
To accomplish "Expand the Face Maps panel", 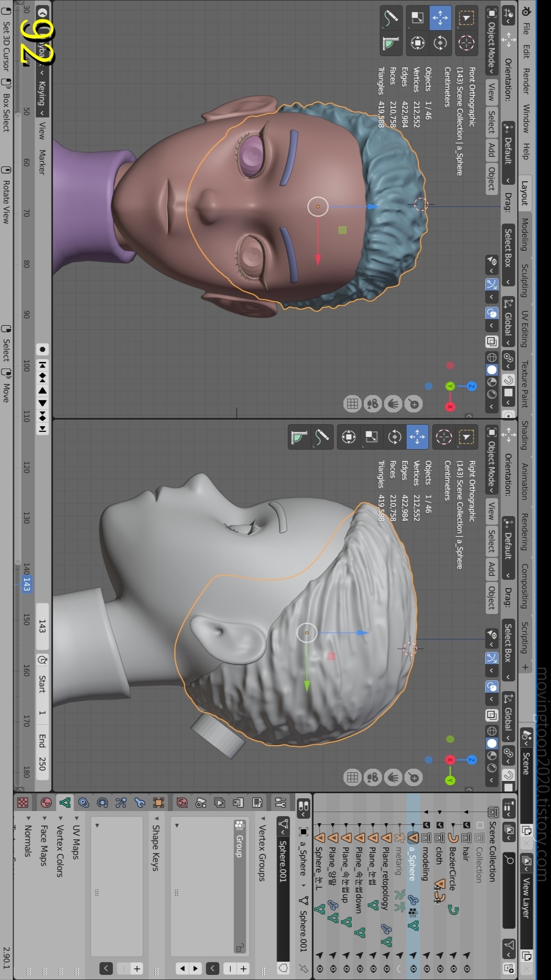I will 44,841.
